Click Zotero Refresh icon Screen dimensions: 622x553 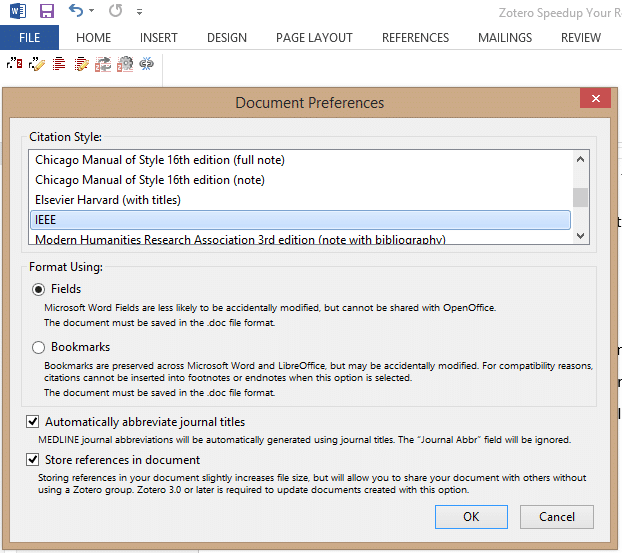click(104, 64)
